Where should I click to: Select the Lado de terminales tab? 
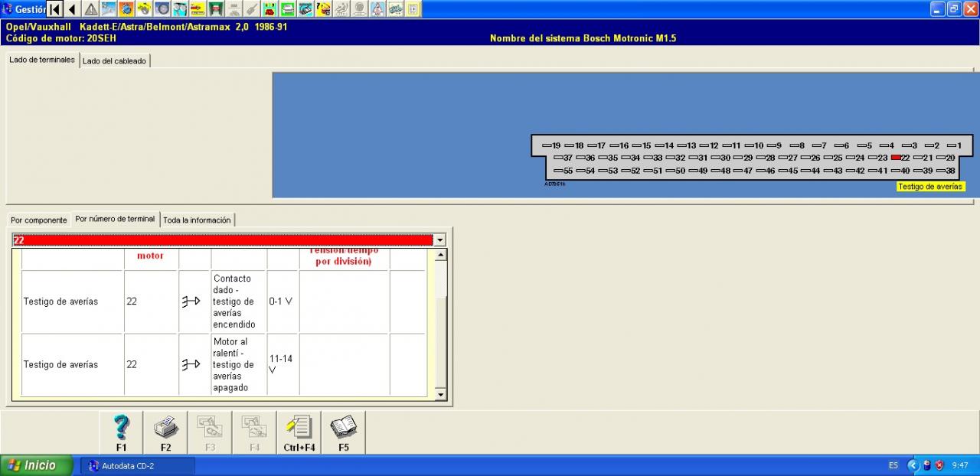[x=42, y=60]
